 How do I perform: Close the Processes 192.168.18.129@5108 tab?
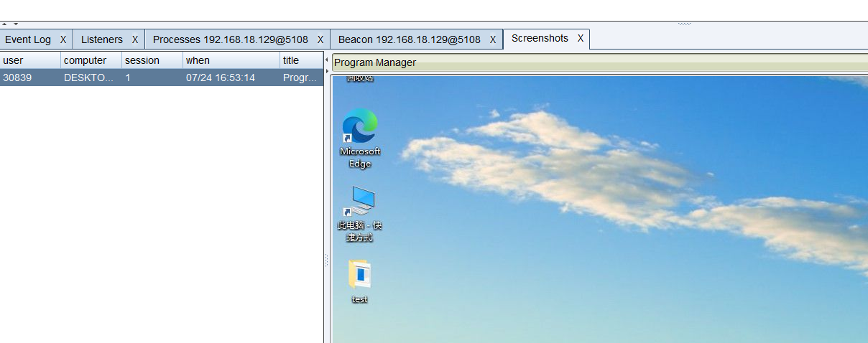click(320, 39)
